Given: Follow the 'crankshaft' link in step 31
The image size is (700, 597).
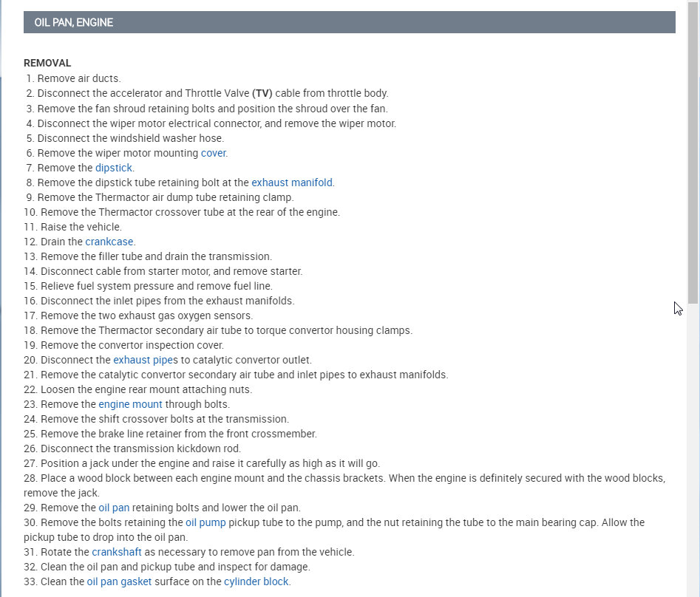Looking at the screenshot, I should point(117,551).
